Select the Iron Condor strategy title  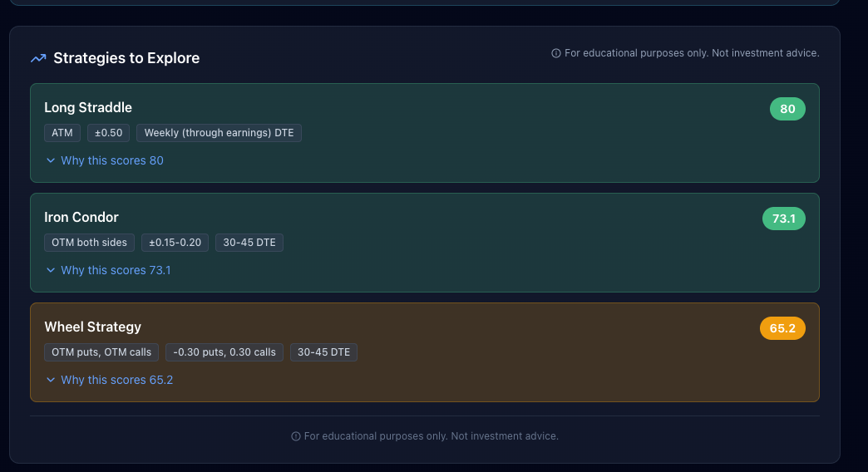pos(81,217)
